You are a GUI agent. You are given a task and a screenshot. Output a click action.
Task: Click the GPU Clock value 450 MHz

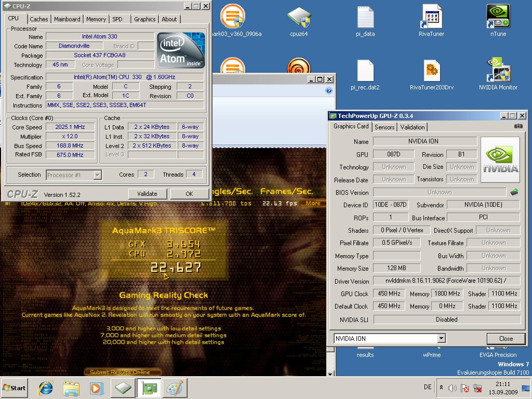tap(389, 294)
